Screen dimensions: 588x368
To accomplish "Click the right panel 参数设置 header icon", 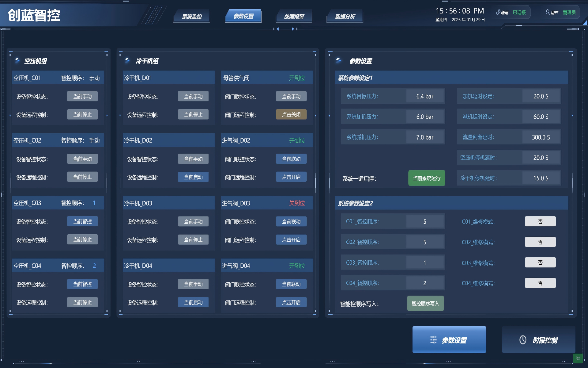I will 339,61.
